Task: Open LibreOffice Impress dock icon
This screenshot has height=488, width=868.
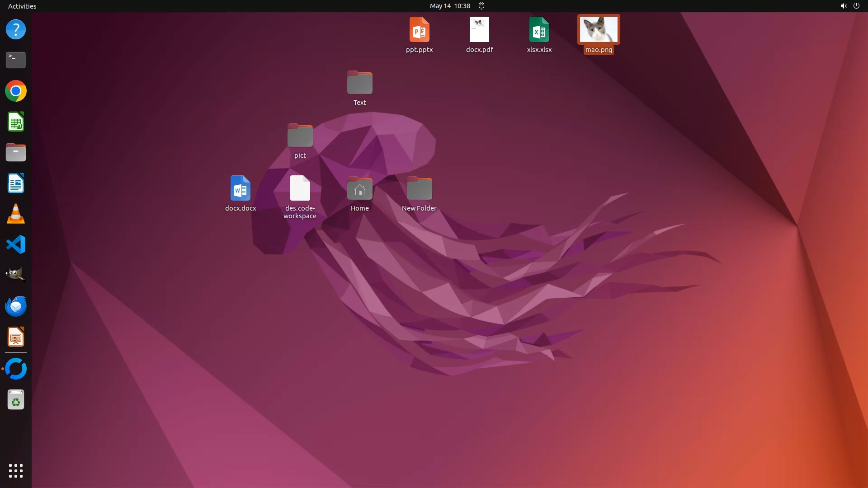Action: [x=16, y=337]
